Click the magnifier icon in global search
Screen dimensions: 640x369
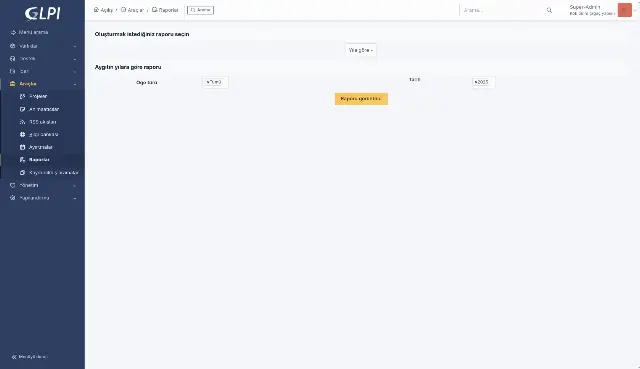coord(549,10)
